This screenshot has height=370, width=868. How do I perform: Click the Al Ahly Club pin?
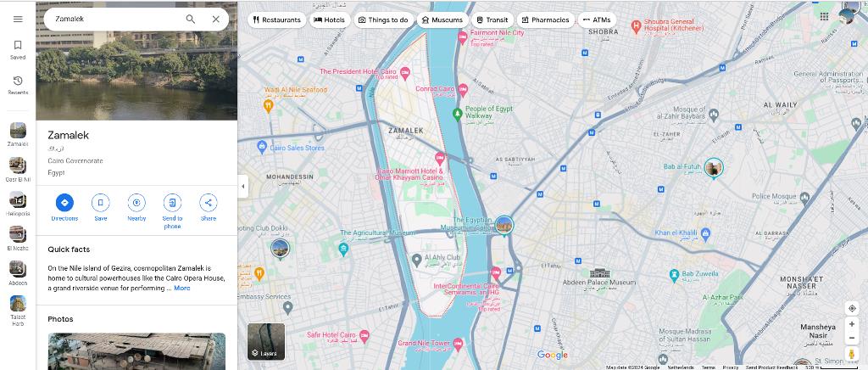click(417, 259)
